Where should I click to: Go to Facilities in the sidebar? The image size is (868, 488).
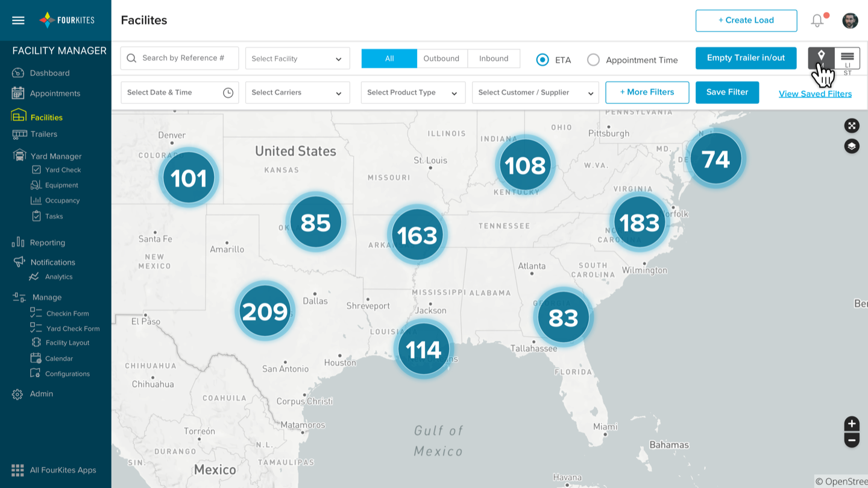[46, 117]
